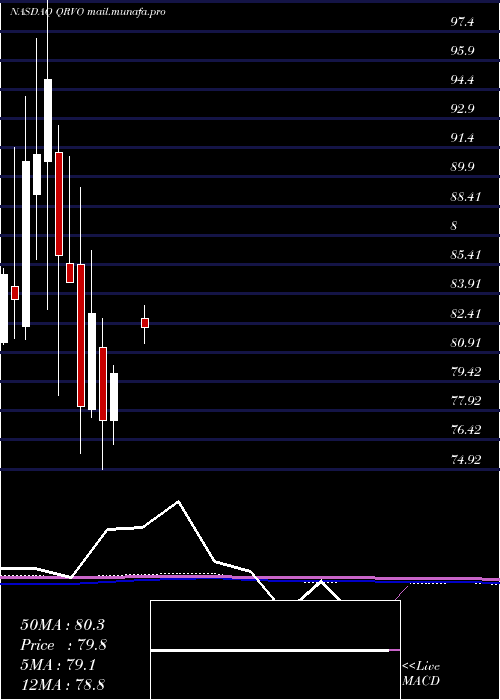
Task: Click the 77.92 price axis label
Action: pos(465,401)
